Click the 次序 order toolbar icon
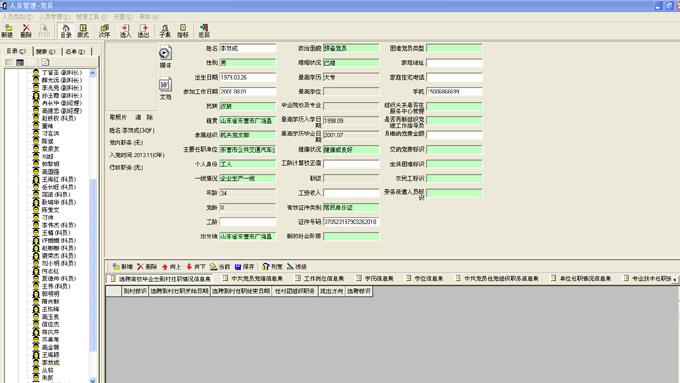680x383 pixels. (105, 31)
